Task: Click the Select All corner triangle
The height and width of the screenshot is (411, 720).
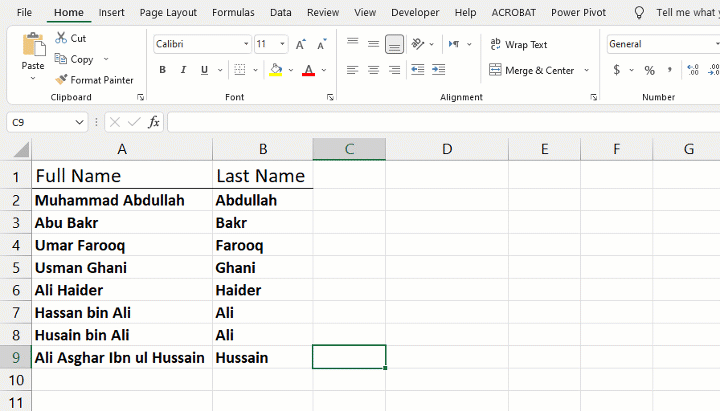Action: pyautogui.click(x=21, y=150)
